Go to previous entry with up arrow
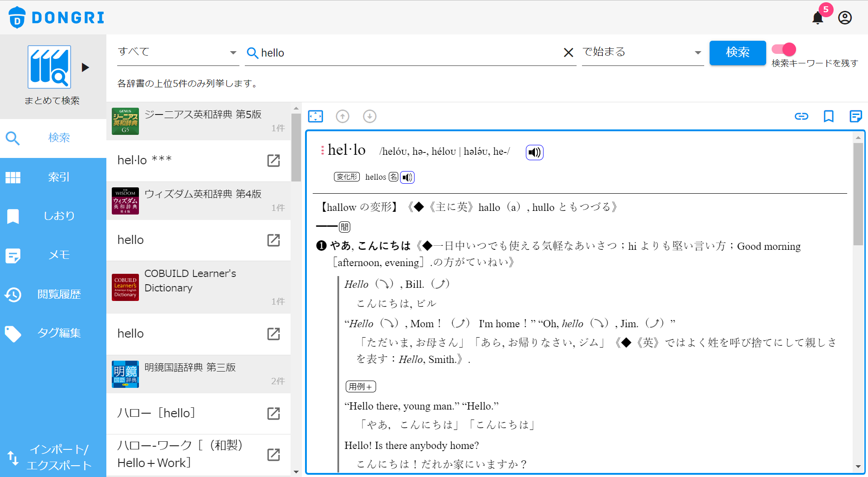868x477 pixels. pyautogui.click(x=343, y=116)
